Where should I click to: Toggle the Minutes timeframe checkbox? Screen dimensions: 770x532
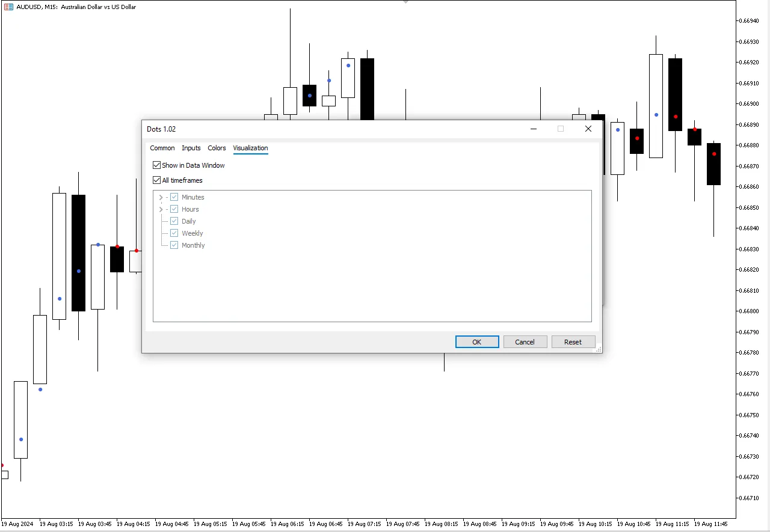tap(174, 197)
